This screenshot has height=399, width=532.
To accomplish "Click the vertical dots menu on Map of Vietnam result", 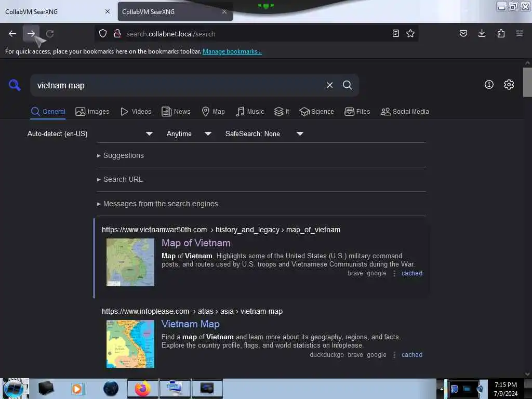I will click(x=394, y=273).
